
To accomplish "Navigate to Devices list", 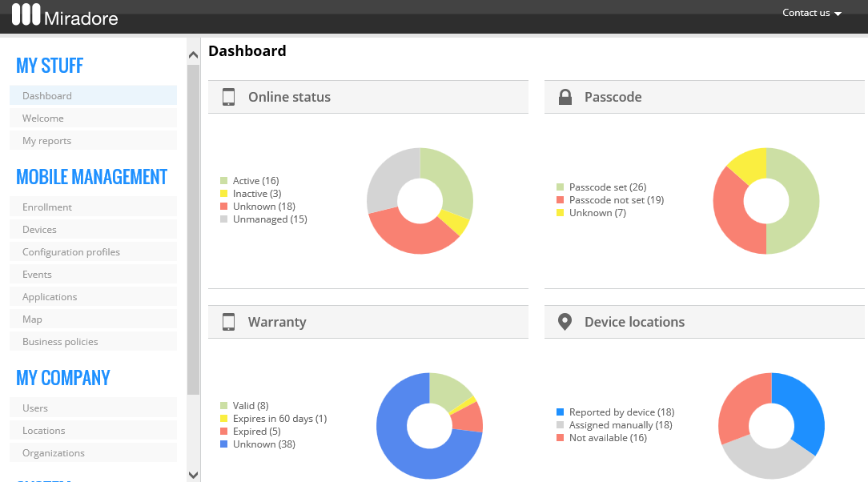I will click(39, 230).
